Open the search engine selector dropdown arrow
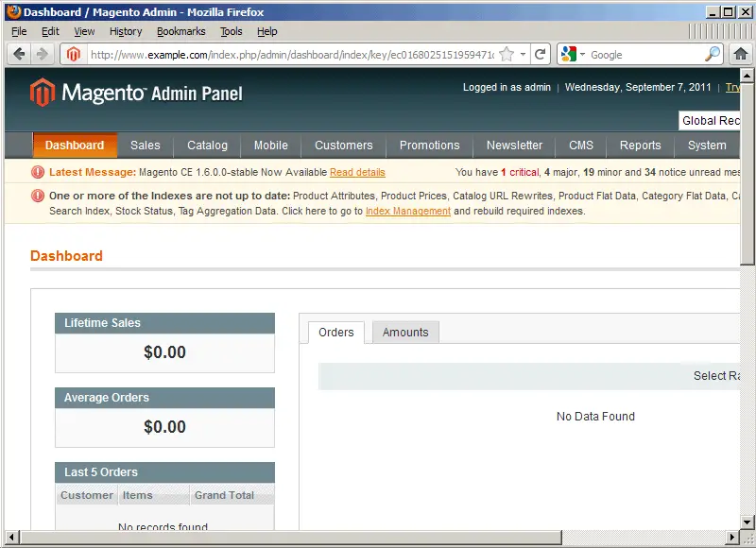Viewport: 756px width, 548px height. (582, 55)
